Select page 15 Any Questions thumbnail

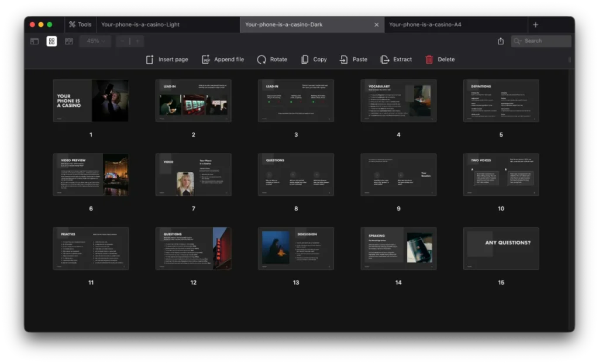coord(501,248)
